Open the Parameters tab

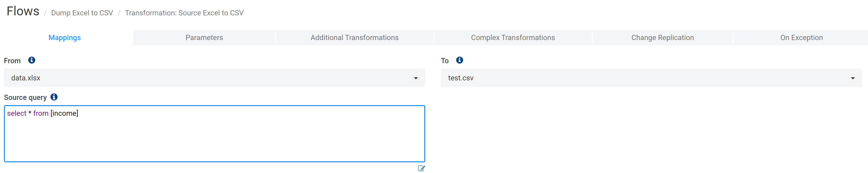pos(204,37)
